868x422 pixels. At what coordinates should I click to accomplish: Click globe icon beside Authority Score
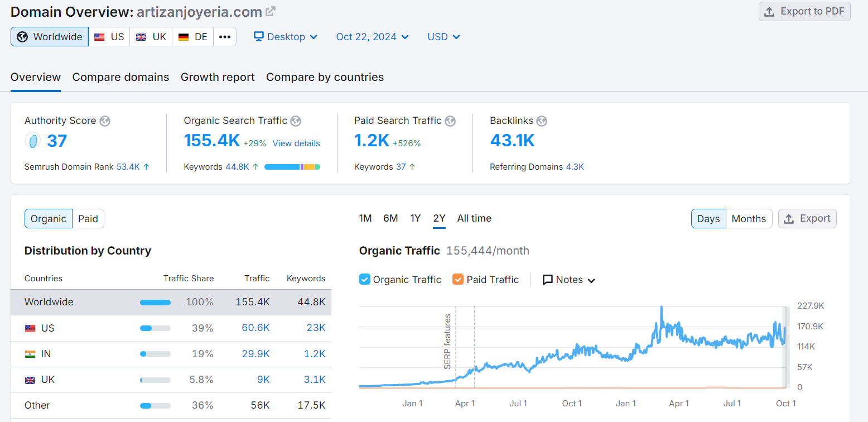[105, 121]
